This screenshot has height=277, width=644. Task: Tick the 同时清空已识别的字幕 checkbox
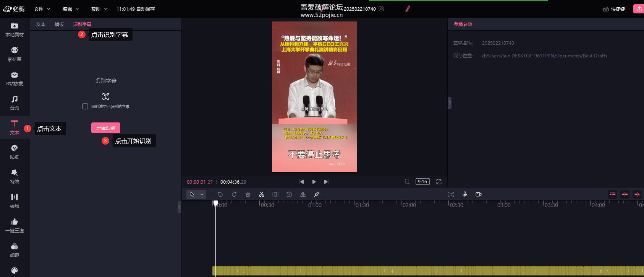(x=85, y=106)
